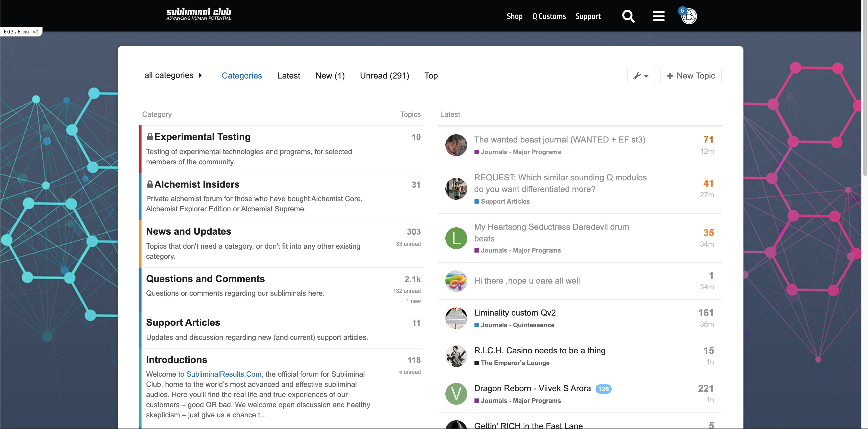Open the Support Articles category heading

pos(183,323)
